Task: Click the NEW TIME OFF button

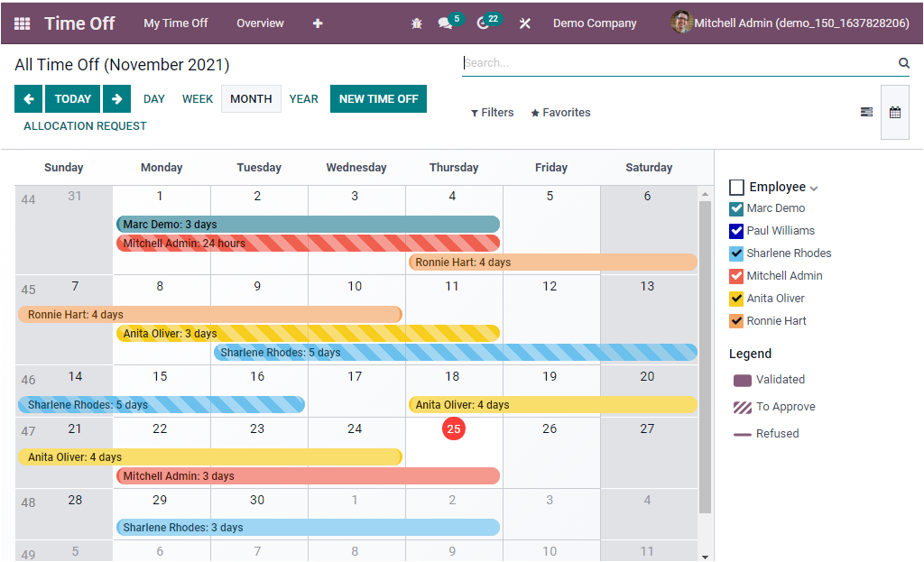Action: pos(378,98)
